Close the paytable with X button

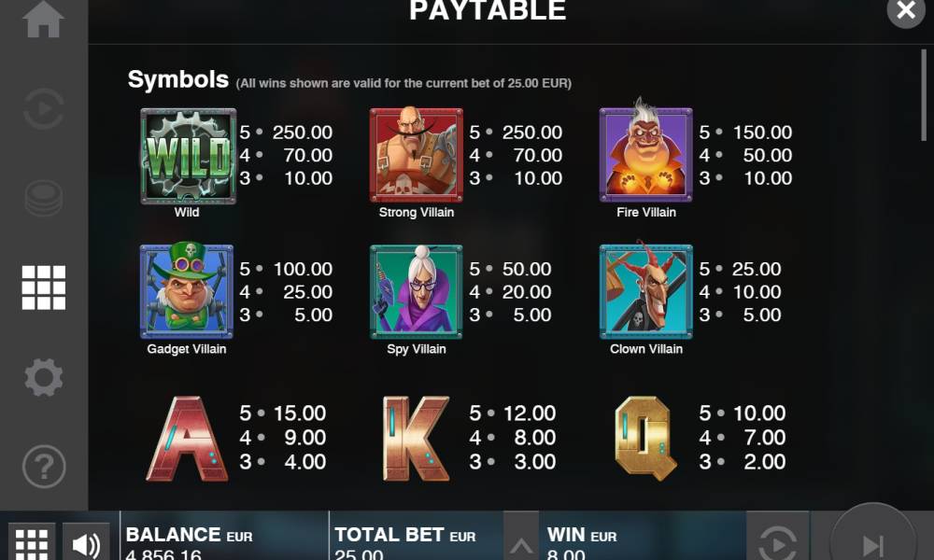point(906,10)
